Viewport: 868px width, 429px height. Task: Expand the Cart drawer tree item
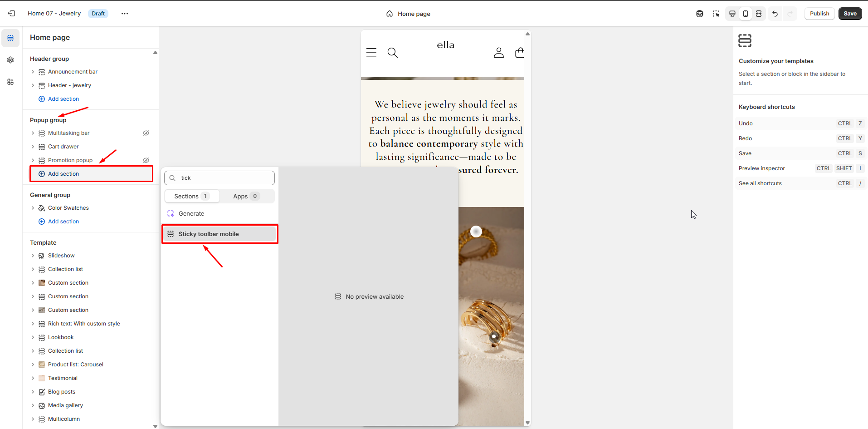(33, 147)
